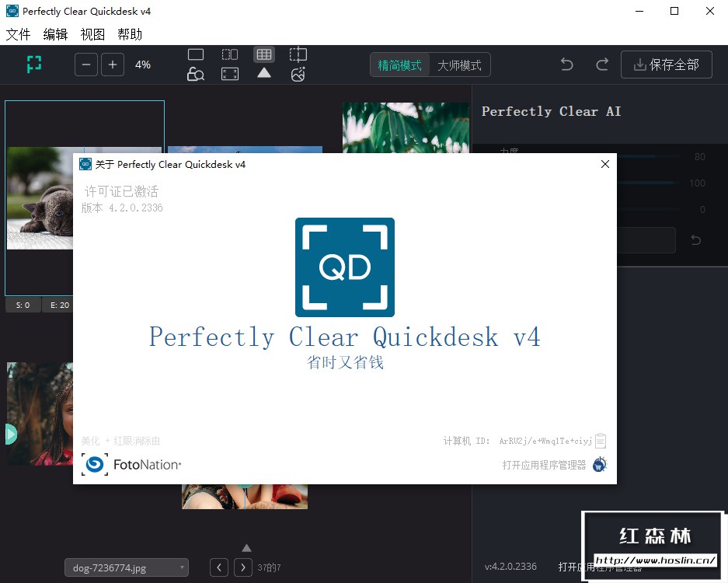Click 打开应用程序管理器 link in dialog
Viewport: 728px width, 583px height.
(x=544, y=465)
